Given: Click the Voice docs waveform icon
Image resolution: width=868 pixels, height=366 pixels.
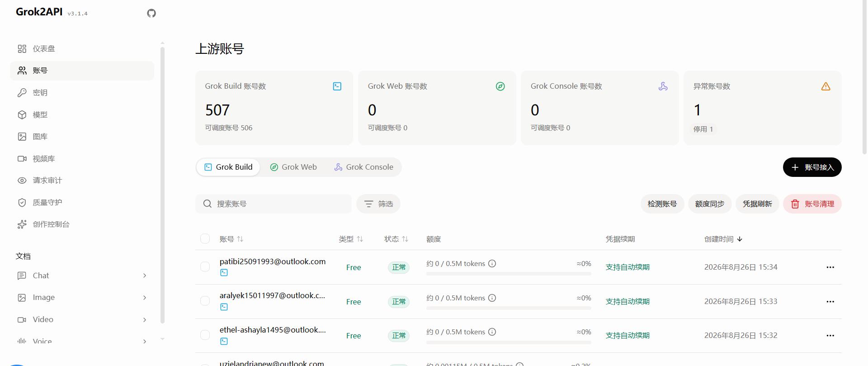Looking at the screenshot, I should 22,341.
